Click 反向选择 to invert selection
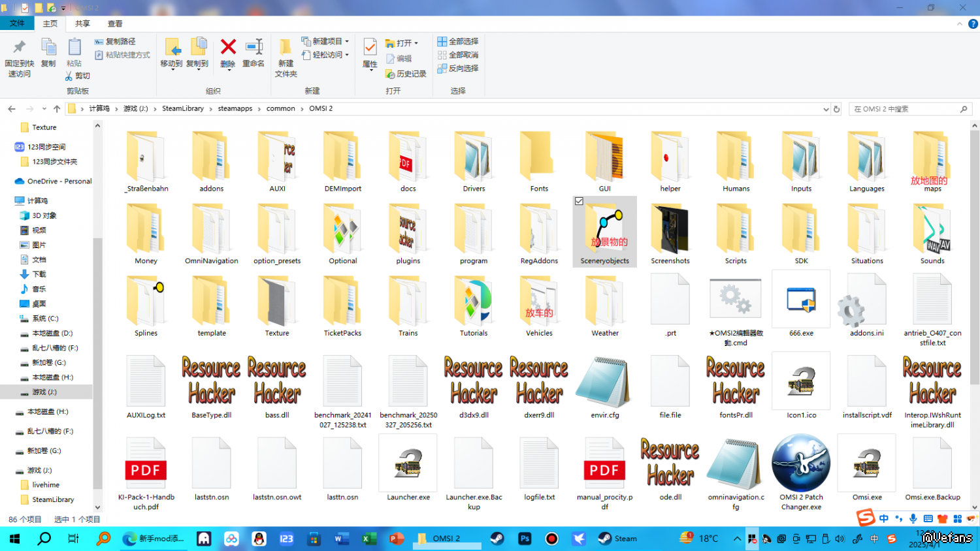Viewport: 980px width, 551px height. pos(458,68)
